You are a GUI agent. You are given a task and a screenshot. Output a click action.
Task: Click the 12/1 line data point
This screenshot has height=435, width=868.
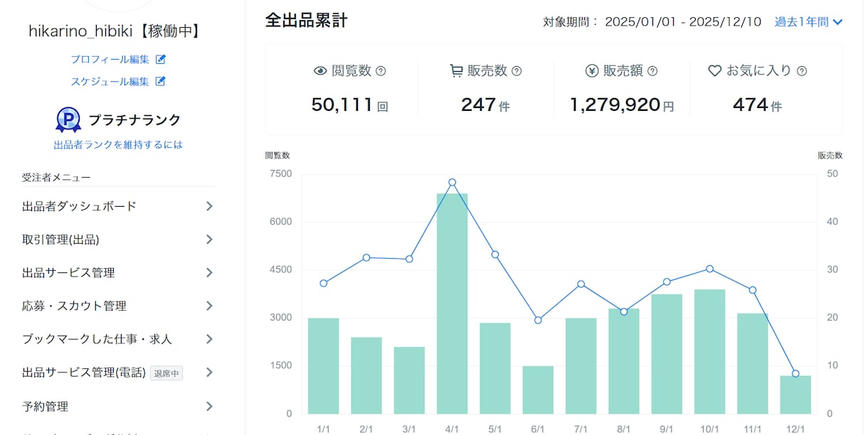tap(795, 374)
